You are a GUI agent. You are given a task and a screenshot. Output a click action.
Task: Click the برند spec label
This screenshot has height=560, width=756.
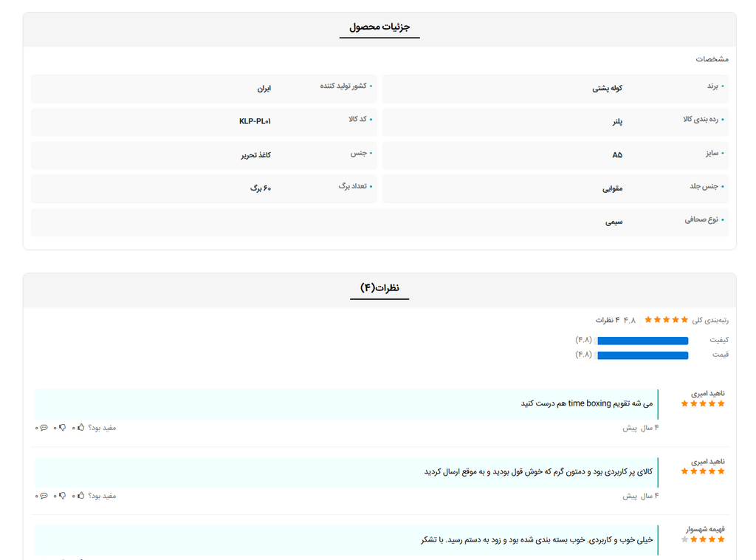712,86
